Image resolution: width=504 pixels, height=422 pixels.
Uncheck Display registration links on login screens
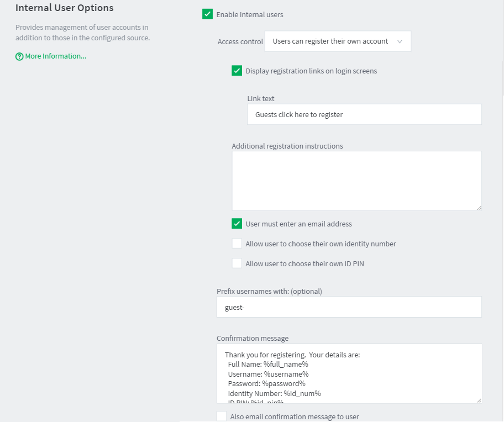[237, 71]
